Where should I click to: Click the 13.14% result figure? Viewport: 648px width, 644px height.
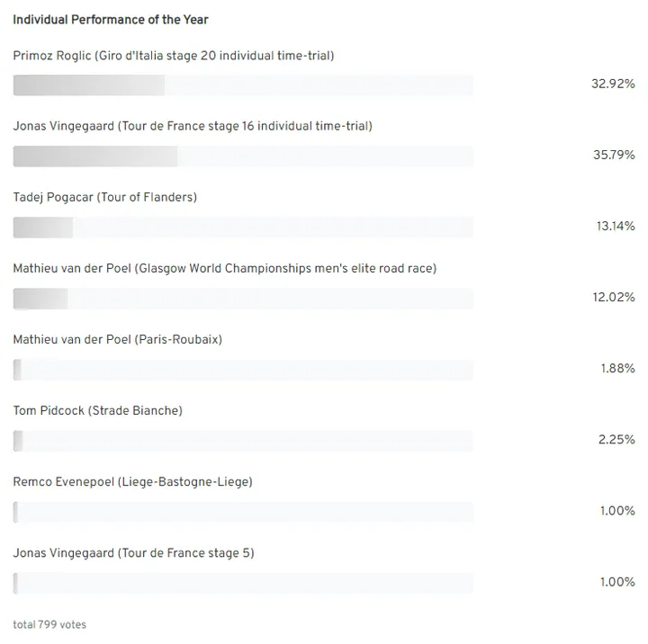615,226
